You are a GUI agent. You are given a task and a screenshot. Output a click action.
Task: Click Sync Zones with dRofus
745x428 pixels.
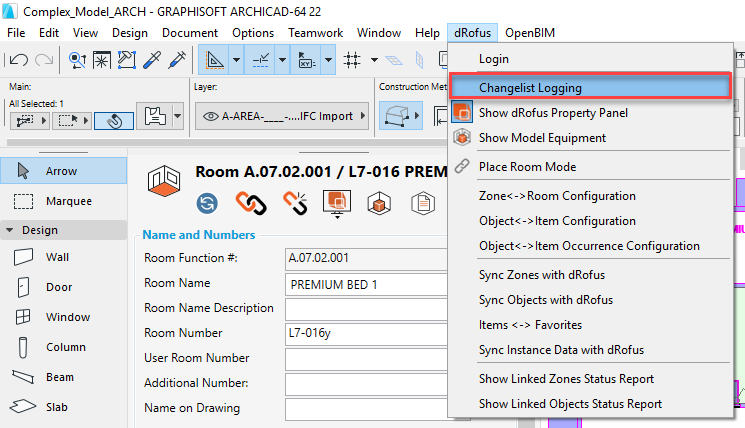point(541,274)
